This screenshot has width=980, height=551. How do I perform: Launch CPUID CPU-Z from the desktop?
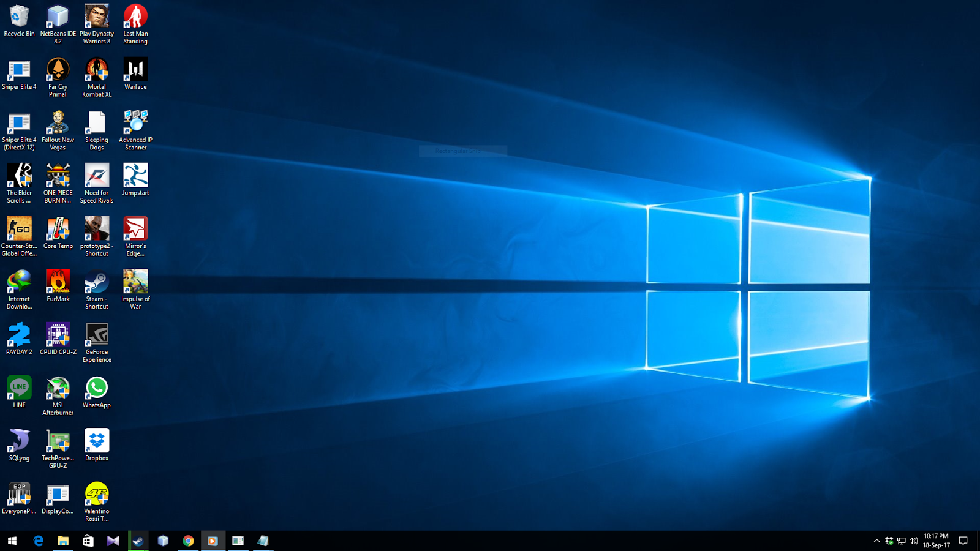click(x=58, y=335)
